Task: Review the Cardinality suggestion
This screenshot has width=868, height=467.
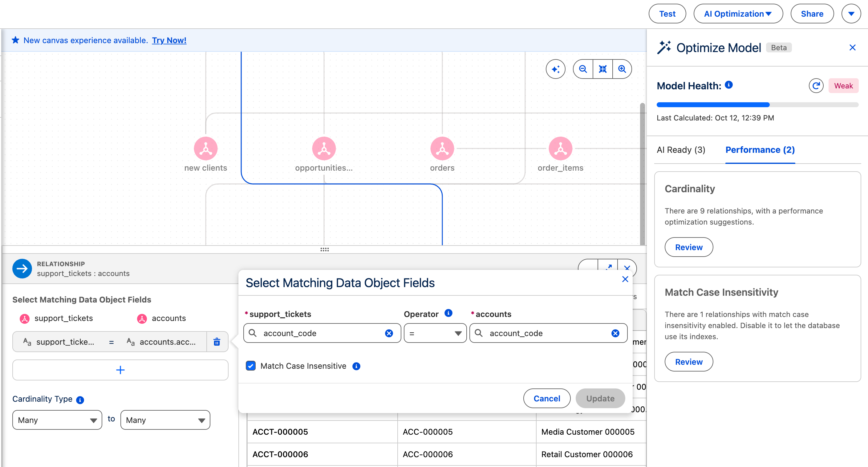Action: [689, 247]
